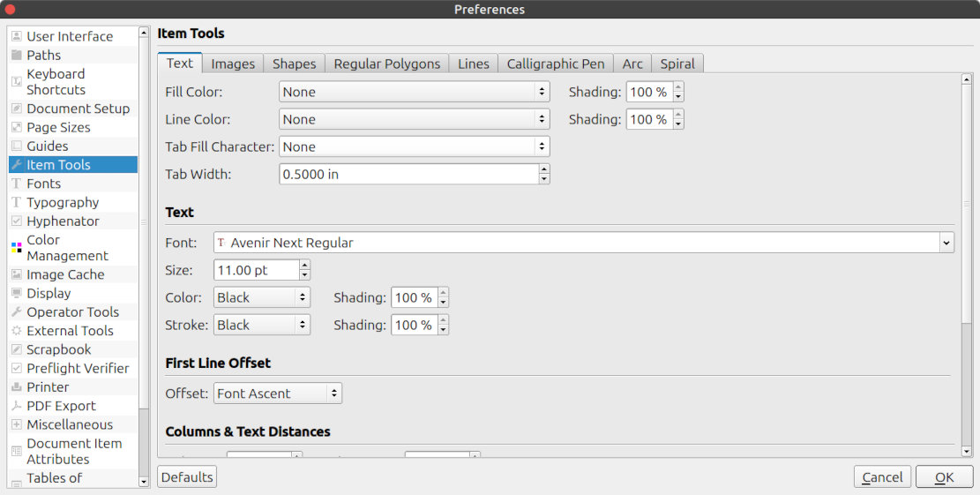Open the text Stroke color dropdown
Viewport: 980px width, 495px height.
coord(262,325)
